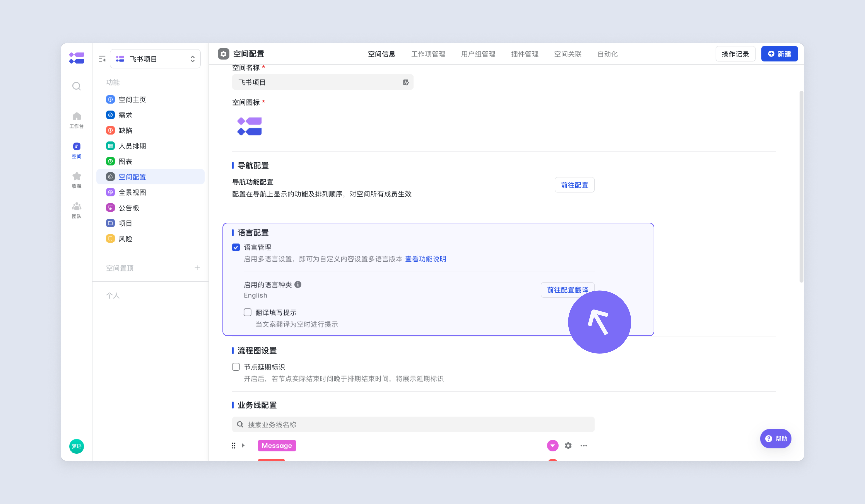Image resolution: width=865 pixels, height=504 pixels.
Task: Open more options for Message row
Action: click(584, 445)
